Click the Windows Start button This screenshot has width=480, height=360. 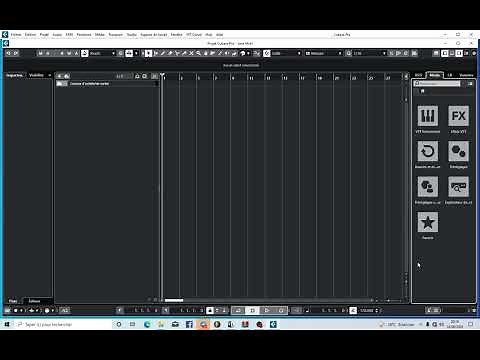coord(7,324)
